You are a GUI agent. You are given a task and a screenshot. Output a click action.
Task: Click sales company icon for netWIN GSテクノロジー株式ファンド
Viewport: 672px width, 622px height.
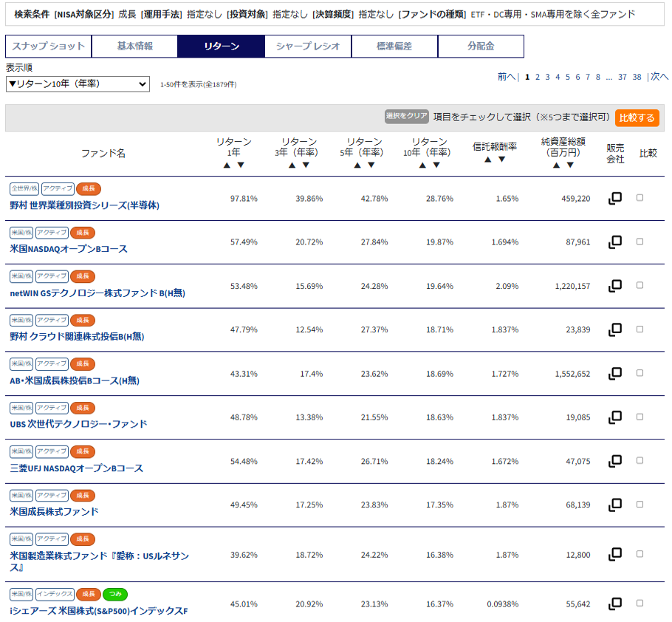[x=614, y=286]
